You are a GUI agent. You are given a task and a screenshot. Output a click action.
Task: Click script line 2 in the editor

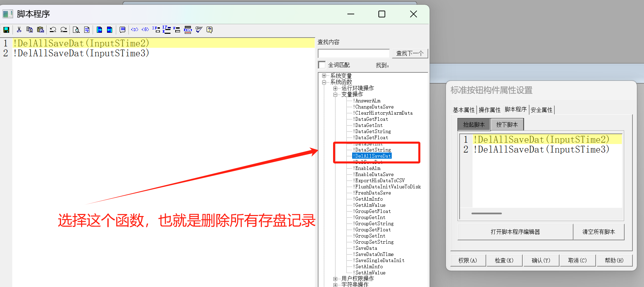point(81,53)
